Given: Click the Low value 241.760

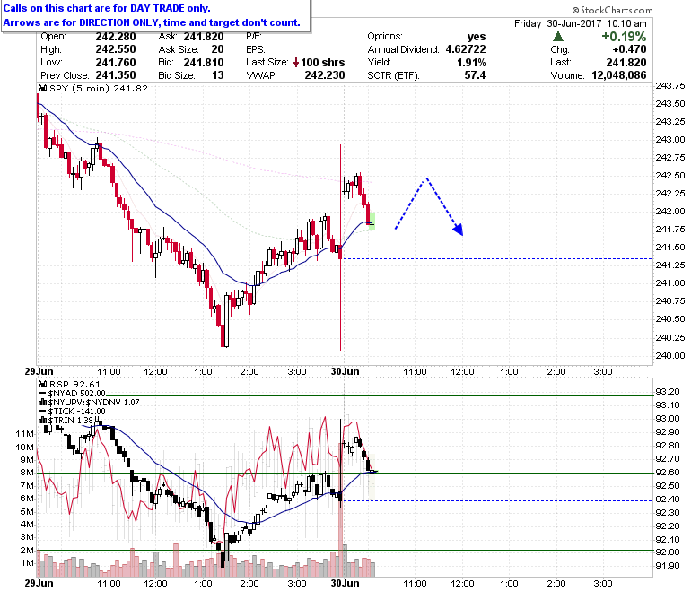Looking at the screenshot, I should point(116,63).
